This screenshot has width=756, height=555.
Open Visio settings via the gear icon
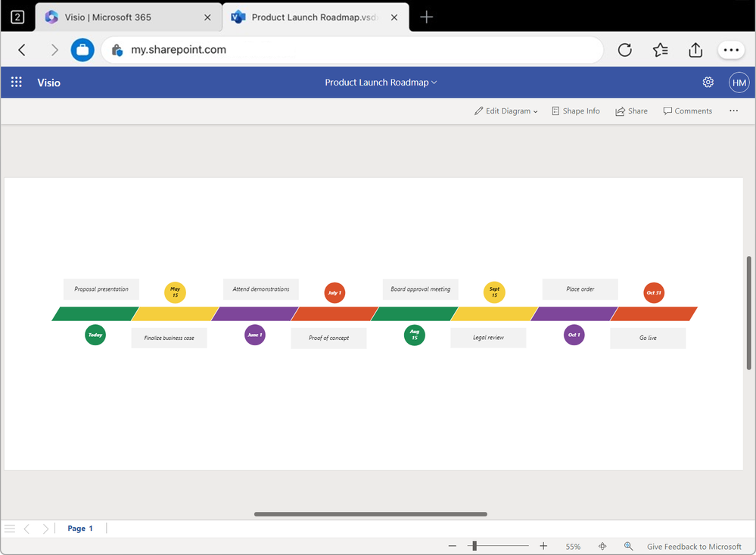click(x=708, y=82)
